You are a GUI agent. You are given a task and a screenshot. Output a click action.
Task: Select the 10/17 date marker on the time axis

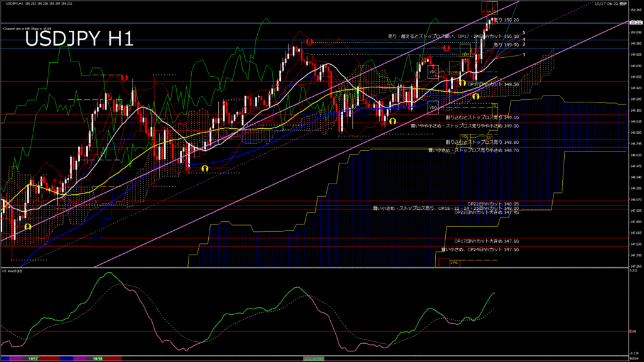[x=33, y=359]
